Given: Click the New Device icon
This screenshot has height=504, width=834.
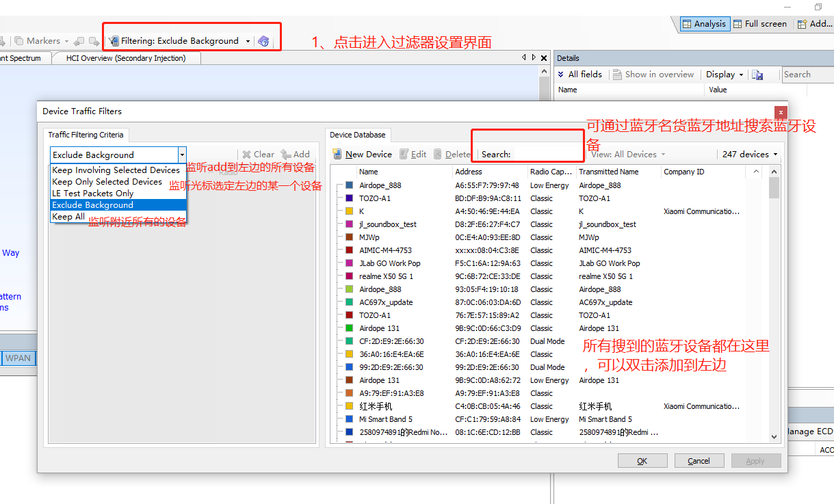Looking at the screenshot, I should point(337,155).
